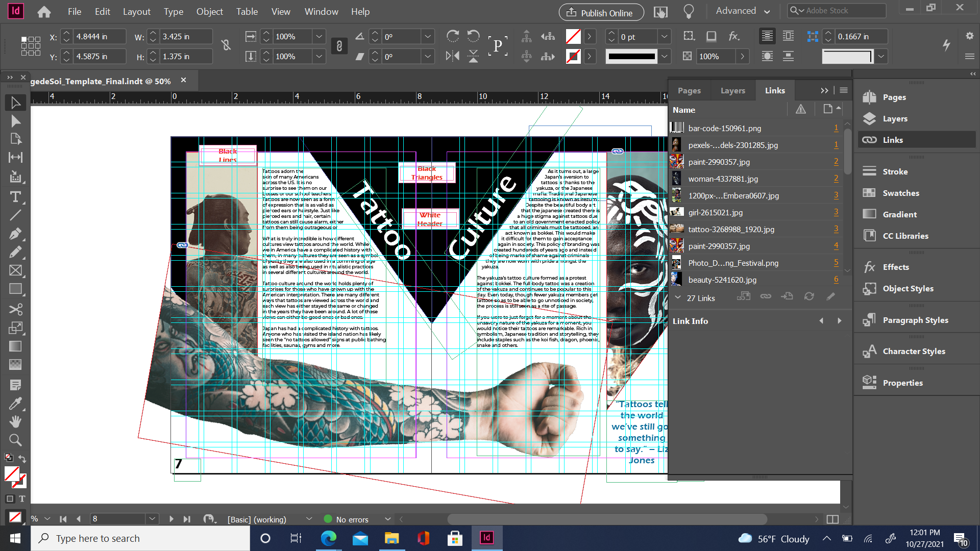
Task: Click Update Link icon in Links panel
Action: click(809, 296)
